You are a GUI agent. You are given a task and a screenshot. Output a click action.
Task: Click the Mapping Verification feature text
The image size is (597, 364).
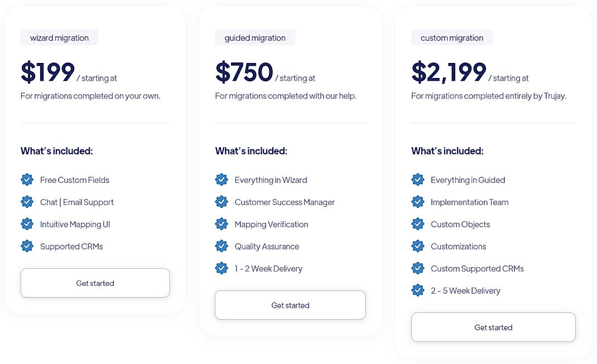(271, 224)
